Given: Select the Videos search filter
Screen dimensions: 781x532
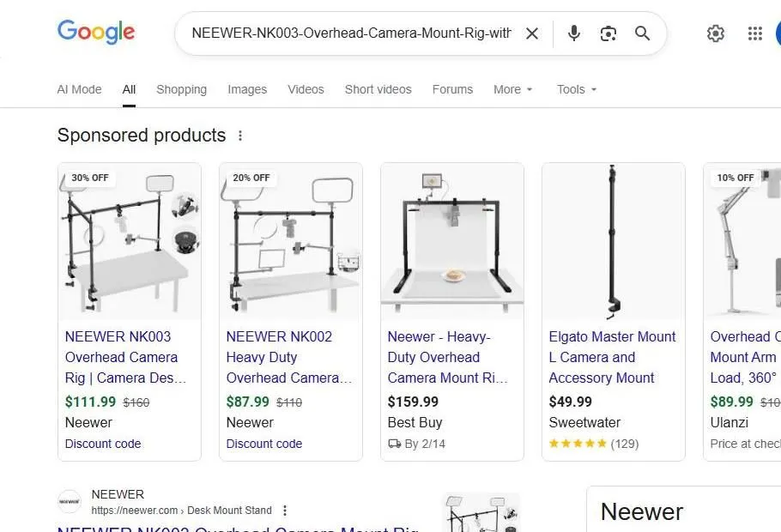Looking at the screenshot, I should click(306, 89).
